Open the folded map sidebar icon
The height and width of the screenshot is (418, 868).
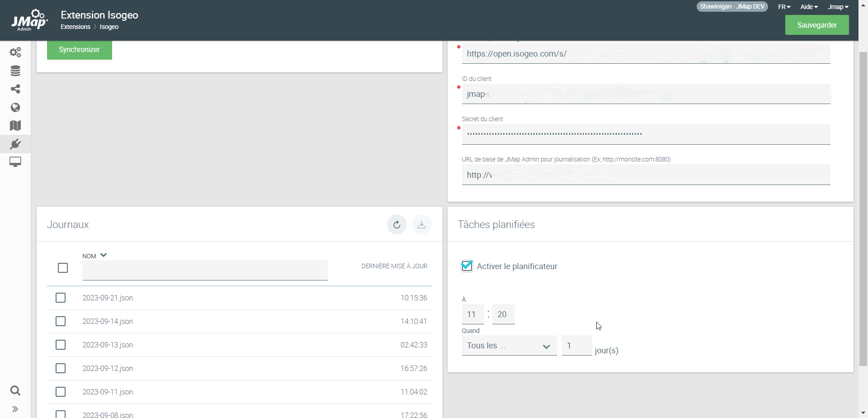coord(15,125)
